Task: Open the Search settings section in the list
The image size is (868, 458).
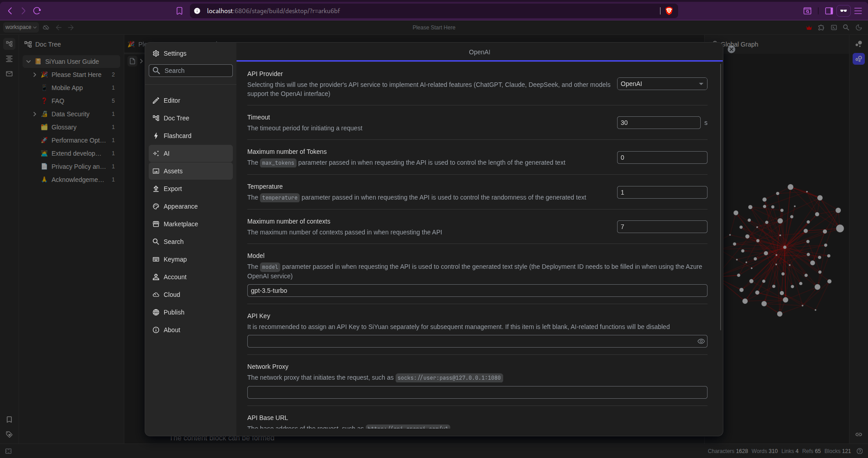Action: [191, 242]
